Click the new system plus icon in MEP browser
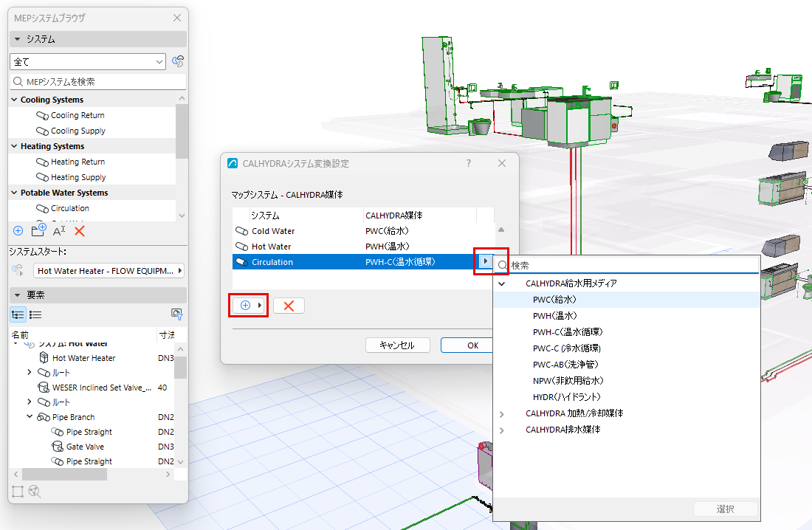The width and height of the screenshot is (812, 530). (x=18, y=231)
